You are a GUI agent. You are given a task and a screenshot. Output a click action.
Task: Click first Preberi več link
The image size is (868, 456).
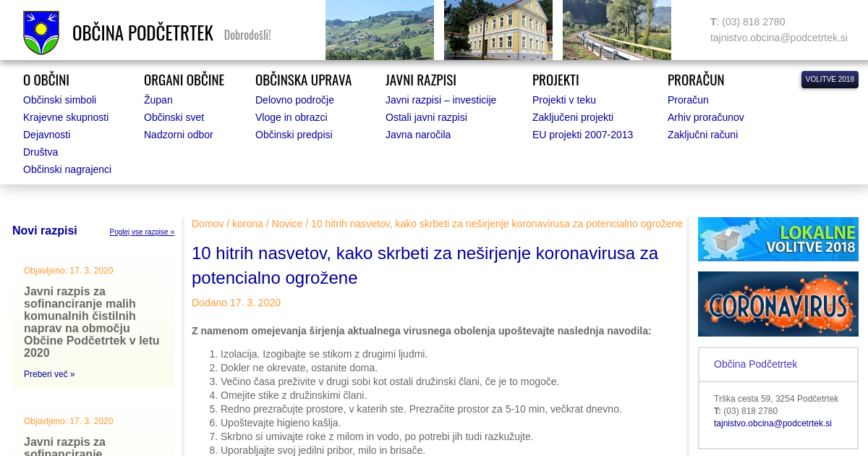[49, 374]
